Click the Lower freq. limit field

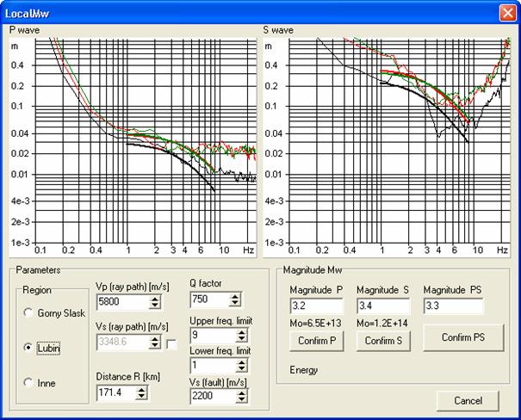click(x=213, y=366)
